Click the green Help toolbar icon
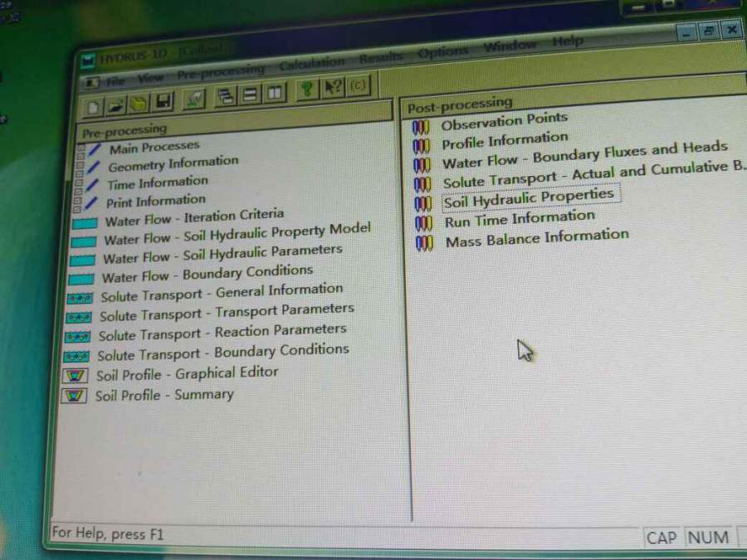Screen dimensions: 747x560 point(307,90)
